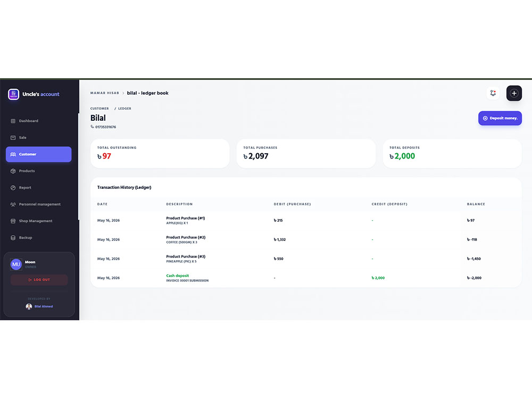Click the Personnel management icon
Viewport: 532px width, 399px height.
click(x=13, y=204)
